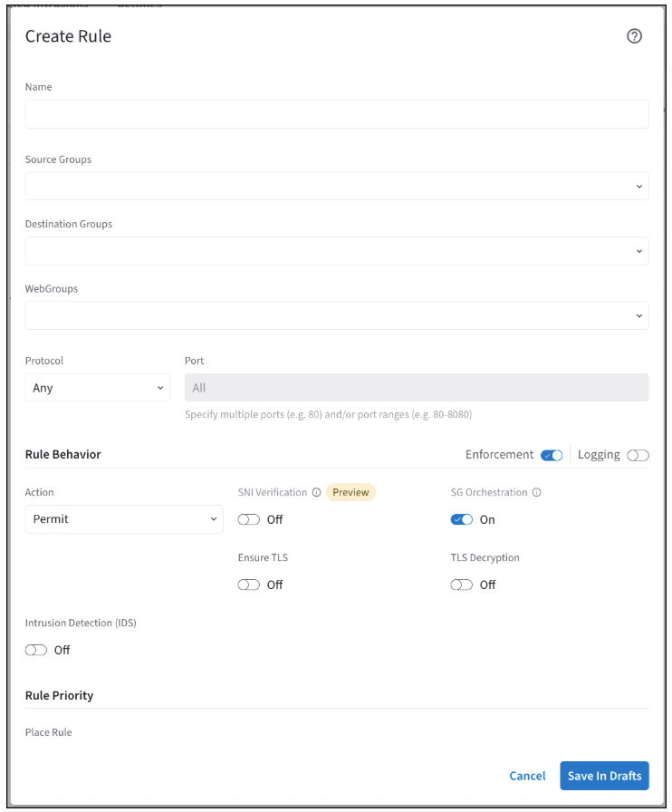
Task: Switch to the Settings tab
Action: pos(140,5)
